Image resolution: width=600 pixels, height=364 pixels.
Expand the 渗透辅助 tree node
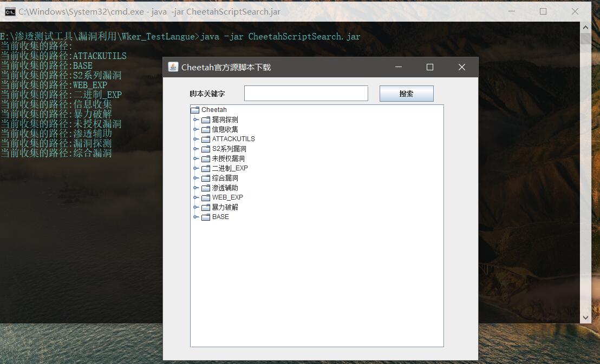tap(196, 188)
